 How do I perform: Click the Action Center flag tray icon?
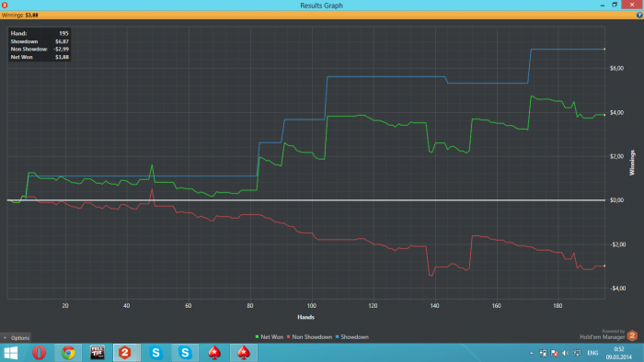click(x=554, y=353)
